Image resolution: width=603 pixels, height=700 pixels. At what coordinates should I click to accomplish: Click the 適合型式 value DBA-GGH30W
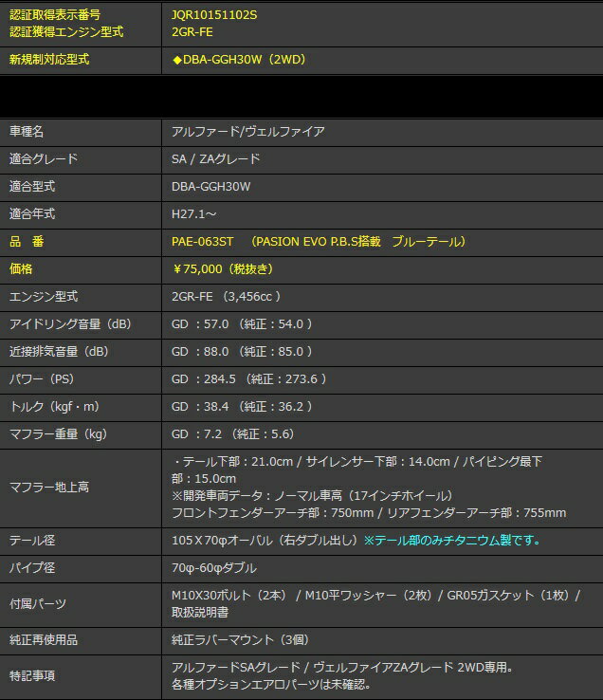tap(210, 186)
